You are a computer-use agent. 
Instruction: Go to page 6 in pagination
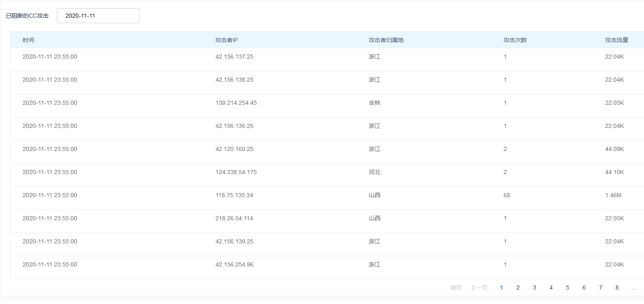point(584,288)
